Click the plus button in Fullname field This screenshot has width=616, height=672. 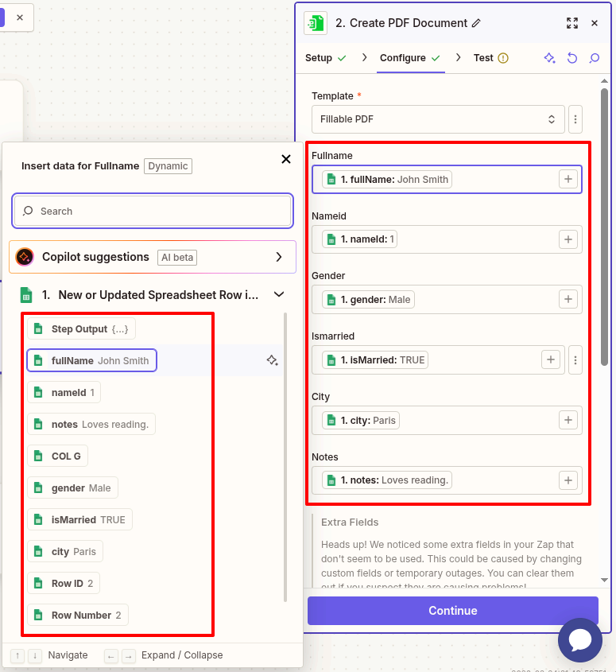coord(568,179)
